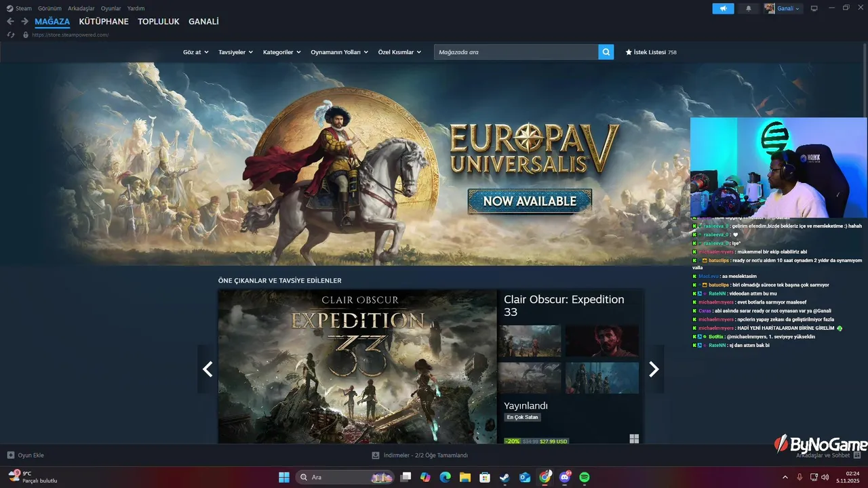Screen dimensions: 868x488
Task: Expand the Kategoriler dropdown
Action: coord(282,52)
